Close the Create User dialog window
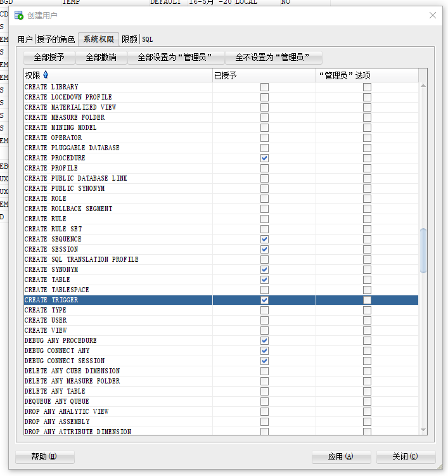Viewport: 448px width, 476px height. pos(433,15)
